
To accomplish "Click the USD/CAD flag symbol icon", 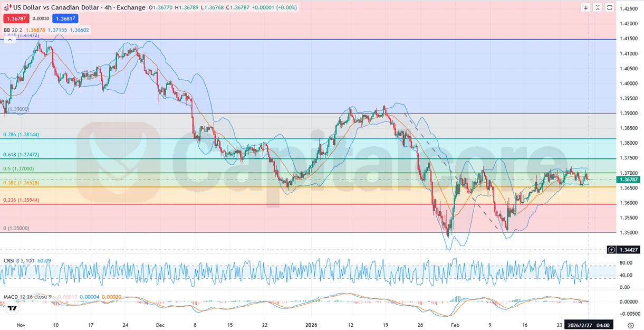I will click(7, 7).
